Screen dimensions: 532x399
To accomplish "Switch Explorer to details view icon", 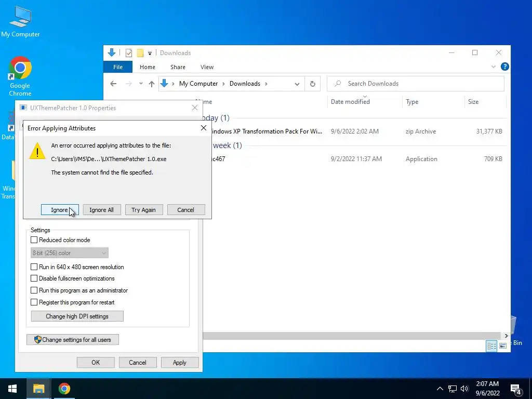I will (491, 346).
